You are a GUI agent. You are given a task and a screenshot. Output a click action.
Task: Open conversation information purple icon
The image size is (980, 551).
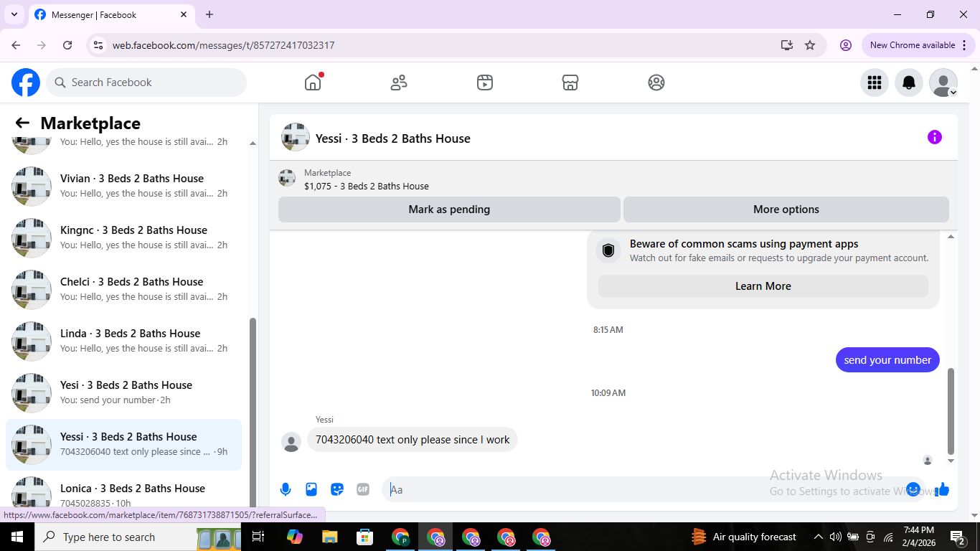[x=935, y=137]
